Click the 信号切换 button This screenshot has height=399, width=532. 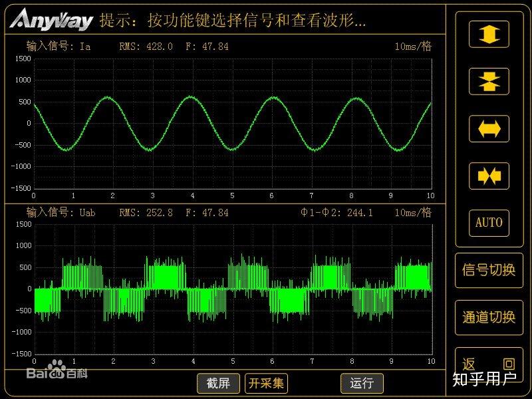pyautogui.click(x=489, y=270)
